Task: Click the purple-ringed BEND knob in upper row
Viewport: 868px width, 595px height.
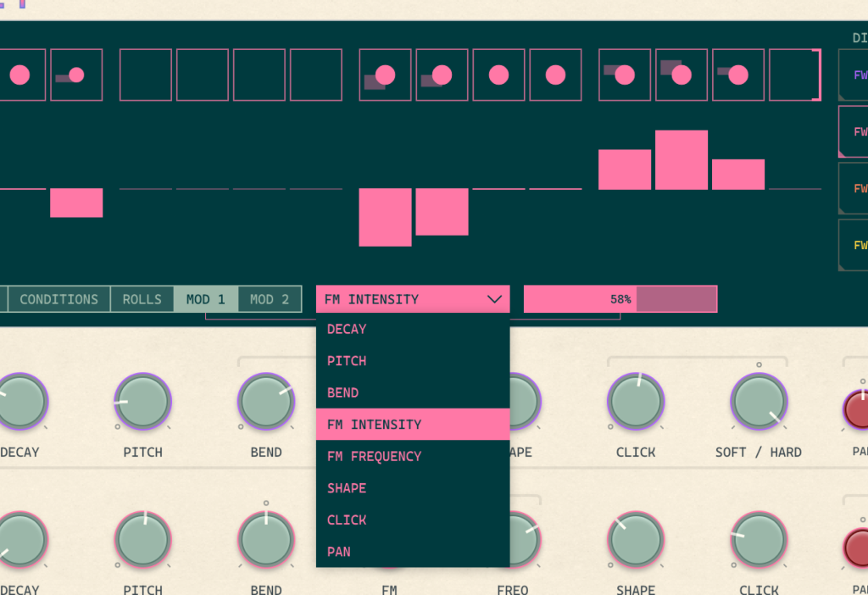Action: click(x=266, y=401)
